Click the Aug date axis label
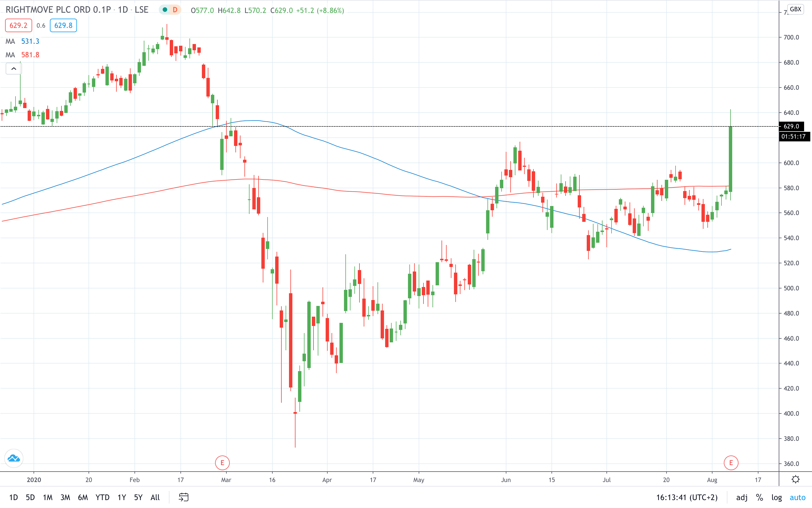812x508 pixels. pyautogui.click(x=712, y=480)
